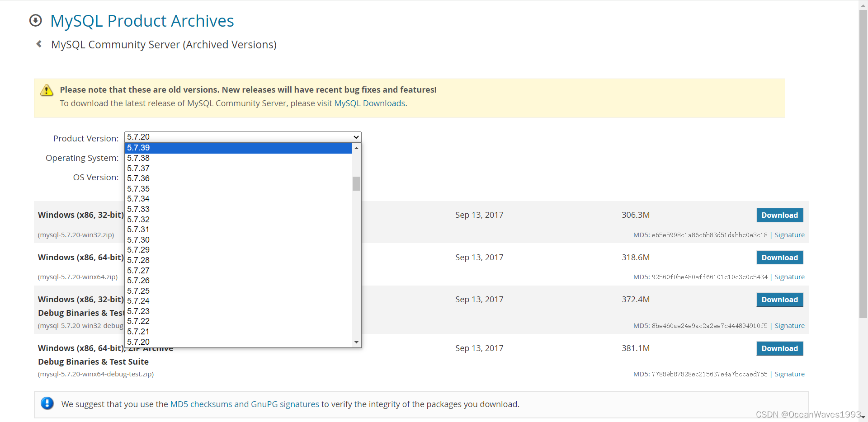
Task: Open Signature link for mysql-5.7.20-winx64.zip
Action: click(789, 277)
